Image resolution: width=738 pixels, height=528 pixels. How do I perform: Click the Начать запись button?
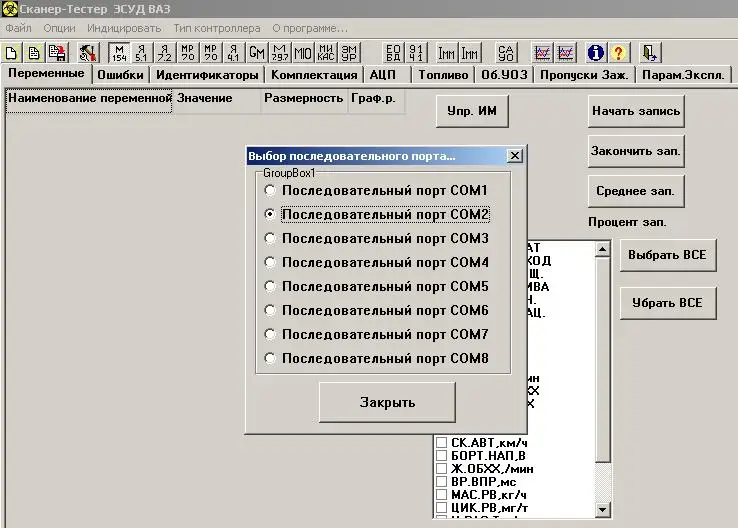[636, 111]
